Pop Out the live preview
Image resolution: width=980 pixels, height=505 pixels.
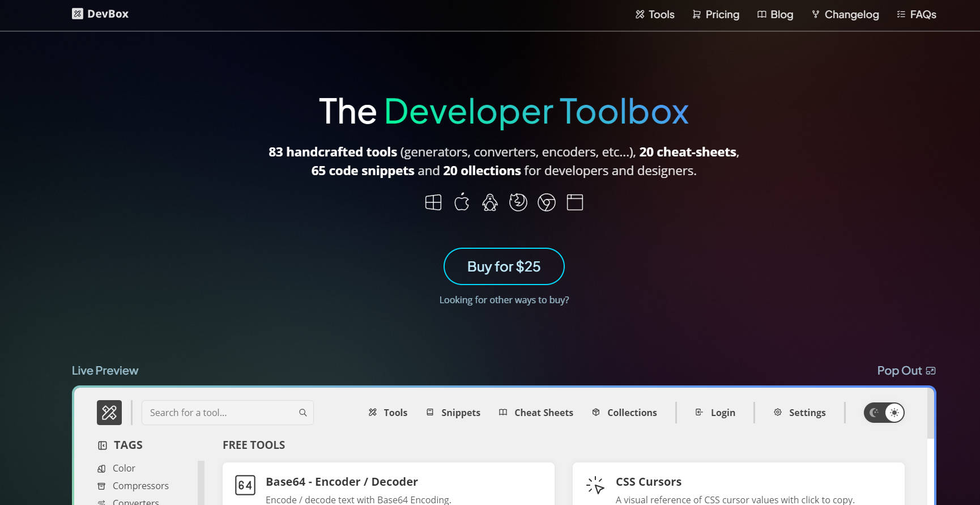click(x=906, y=371)
